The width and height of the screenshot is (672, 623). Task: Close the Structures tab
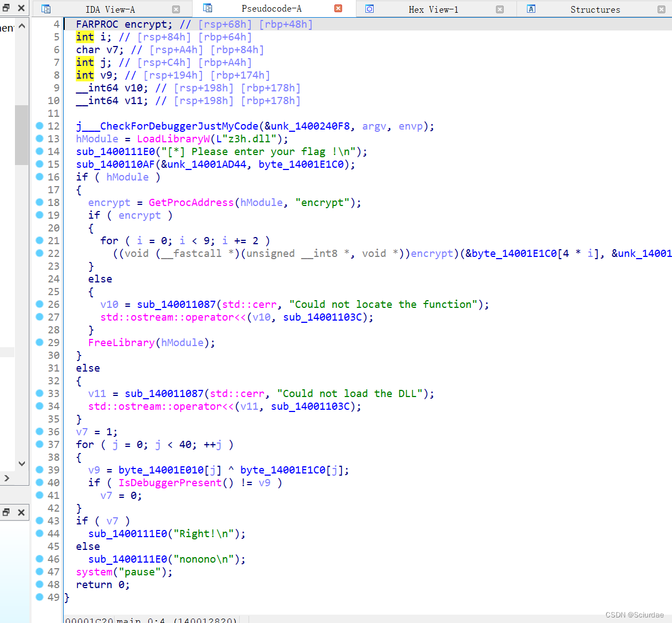[661, 9]
